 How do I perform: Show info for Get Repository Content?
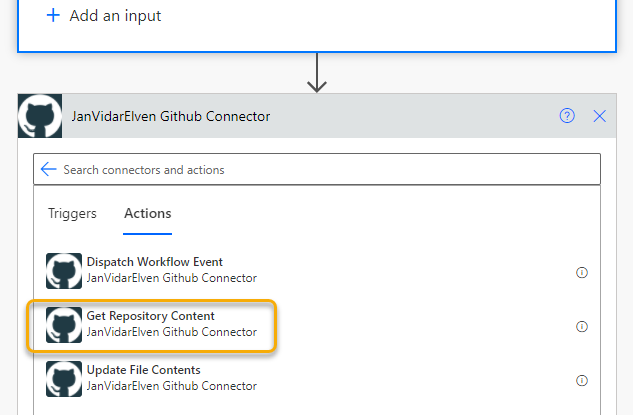(582, 326)
